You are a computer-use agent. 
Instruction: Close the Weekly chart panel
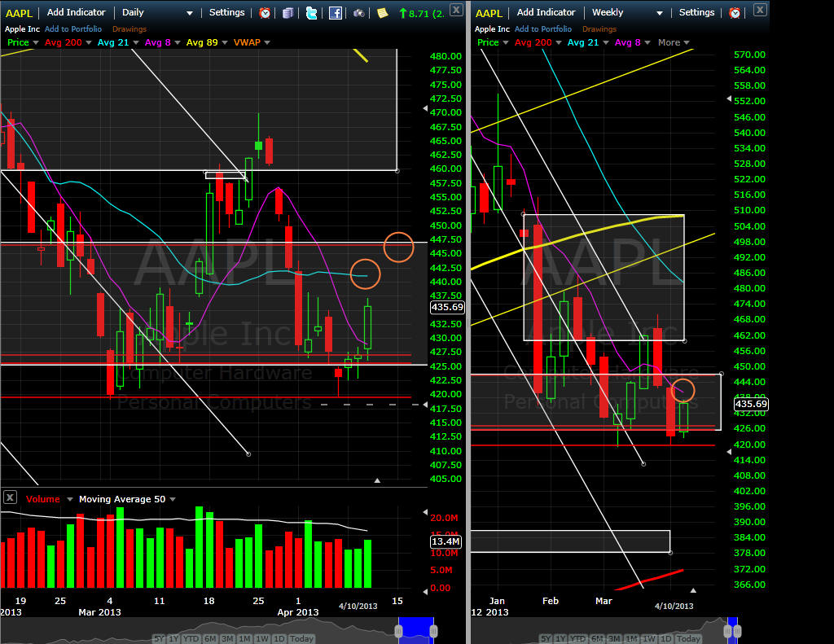click(x=760, y=10)
